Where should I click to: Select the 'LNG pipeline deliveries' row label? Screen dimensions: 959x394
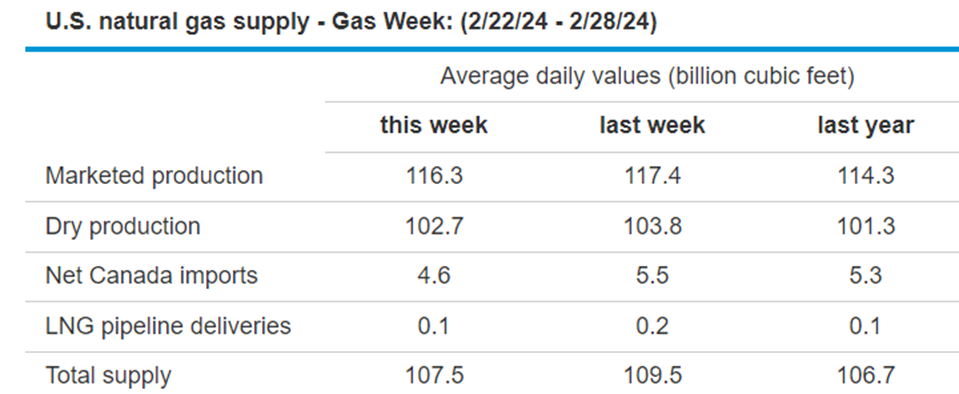[x=168, y=326]
